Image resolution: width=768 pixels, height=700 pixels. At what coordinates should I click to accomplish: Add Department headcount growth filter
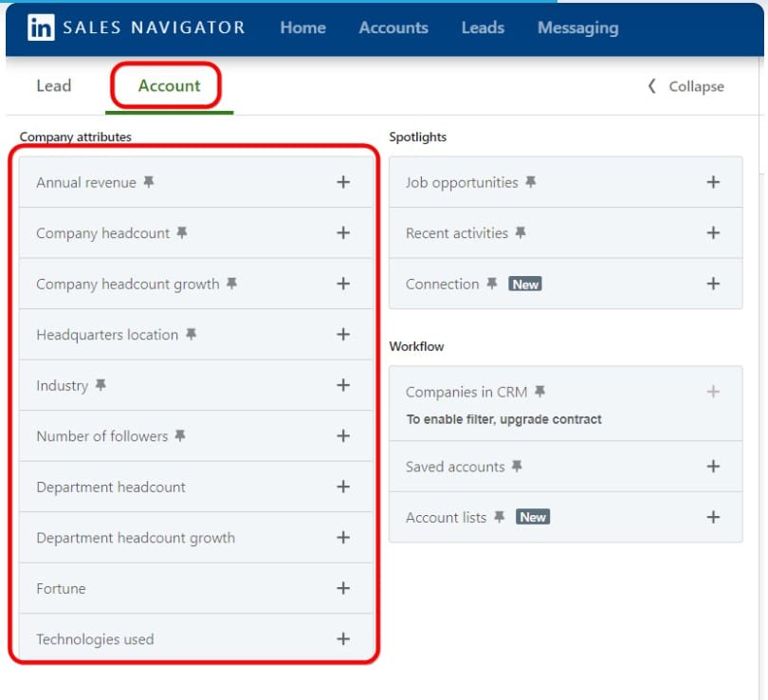[343, 538]
